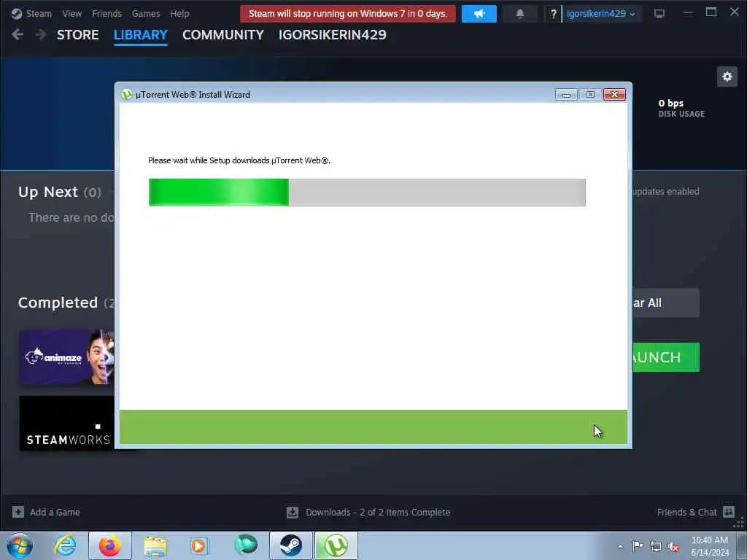Click the Friends & Chat people icon
Image resolution: width=747 pixels, height=560 pixels.
[x=729, y=512]
